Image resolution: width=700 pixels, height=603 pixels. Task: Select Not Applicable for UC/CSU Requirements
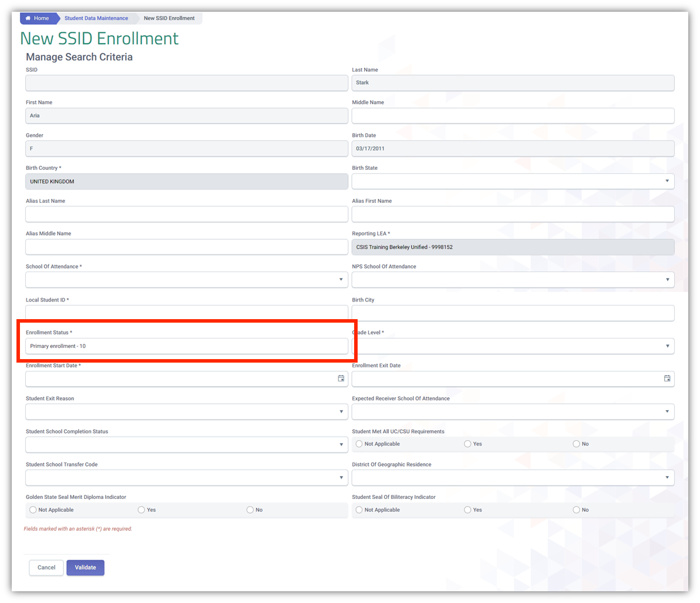[358, 444]
